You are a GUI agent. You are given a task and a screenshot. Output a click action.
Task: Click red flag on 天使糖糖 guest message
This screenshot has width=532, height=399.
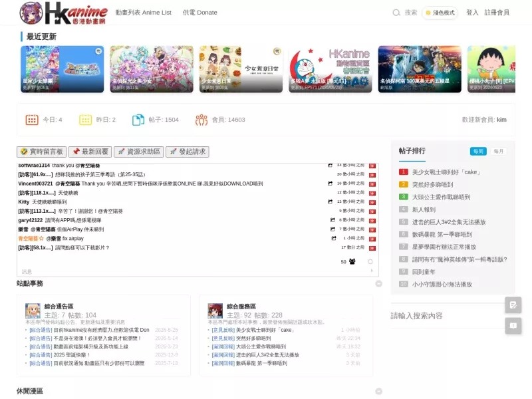point(372,194)
